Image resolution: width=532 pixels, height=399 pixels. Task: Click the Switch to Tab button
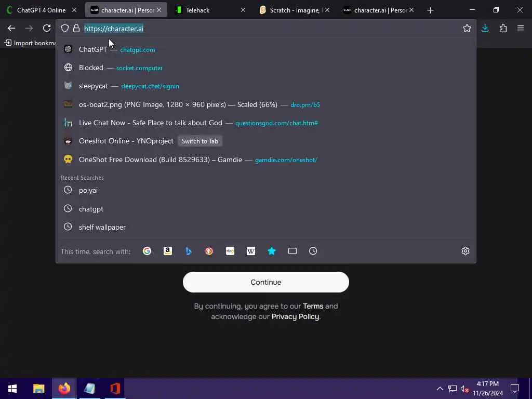tap(200, 141)
